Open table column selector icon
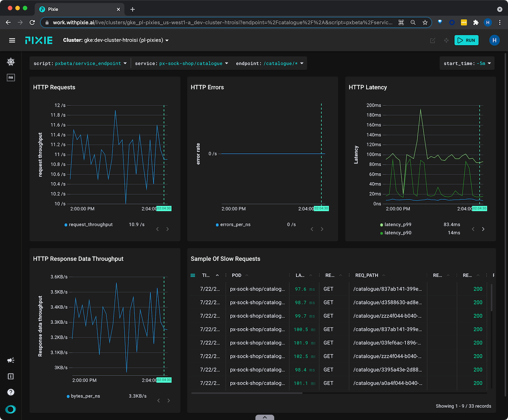508x420 pixels. [193, 275]
